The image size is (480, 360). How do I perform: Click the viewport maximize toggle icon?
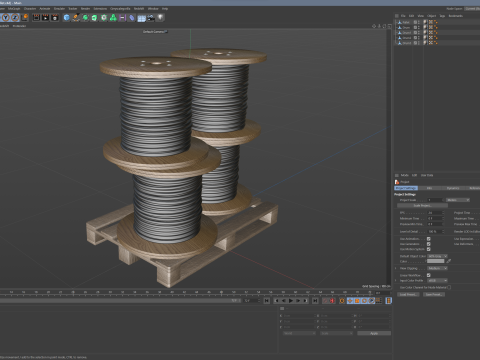coord(389,26)
